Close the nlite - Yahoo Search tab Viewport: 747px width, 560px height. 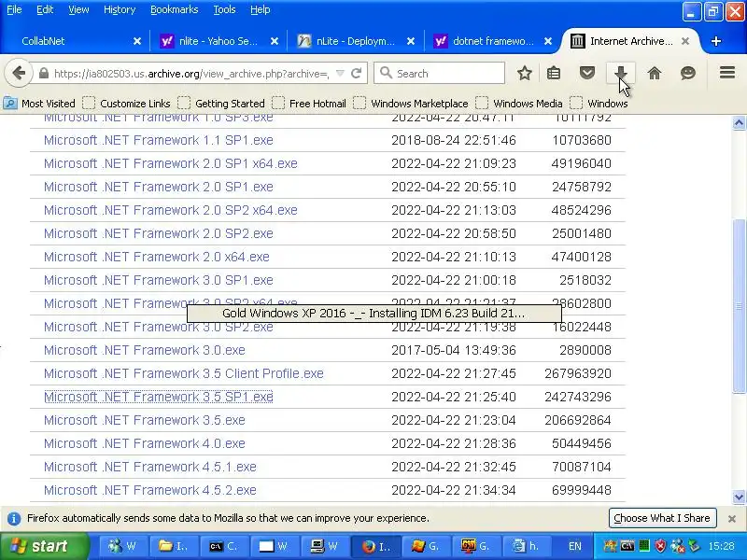pyautogui.click(x=275, y=41)
